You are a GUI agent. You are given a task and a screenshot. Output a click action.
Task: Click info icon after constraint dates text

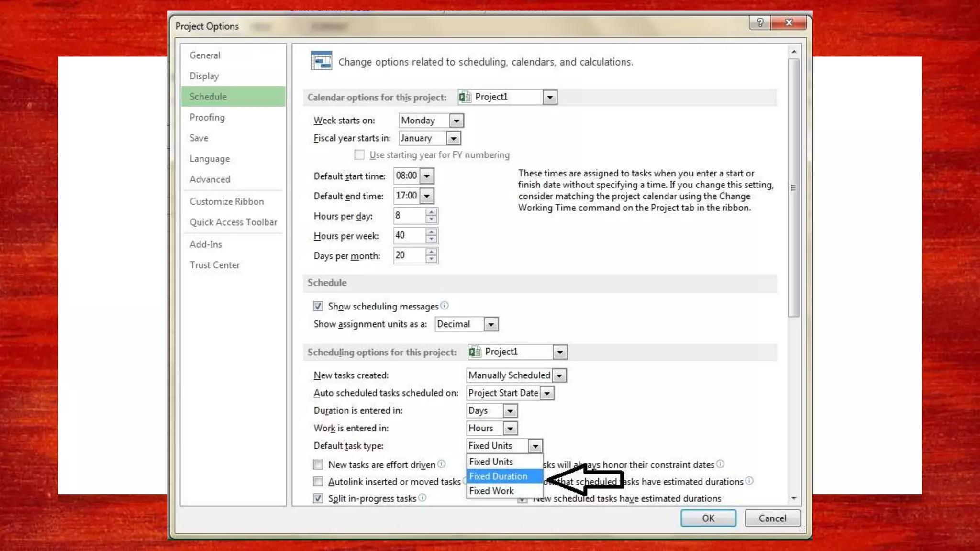[x=720, y=464]
